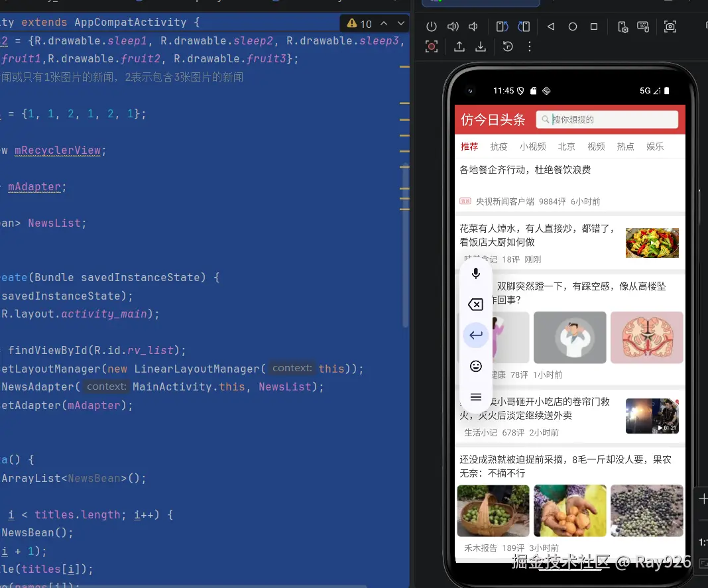Click mRecyclerView in the code editor
Screen dimensions: 708x588
click(x=58, y=150)
